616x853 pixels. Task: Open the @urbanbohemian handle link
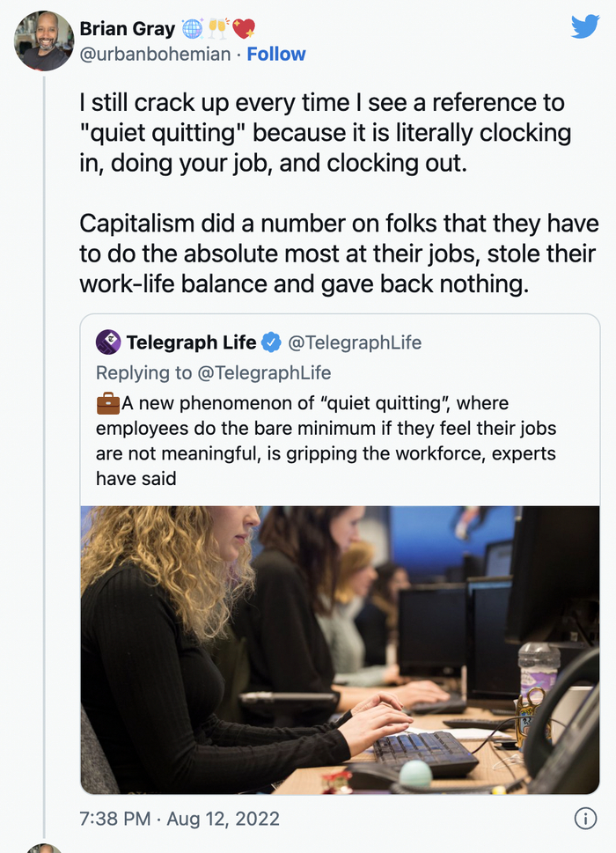click(x=157, y=55)
